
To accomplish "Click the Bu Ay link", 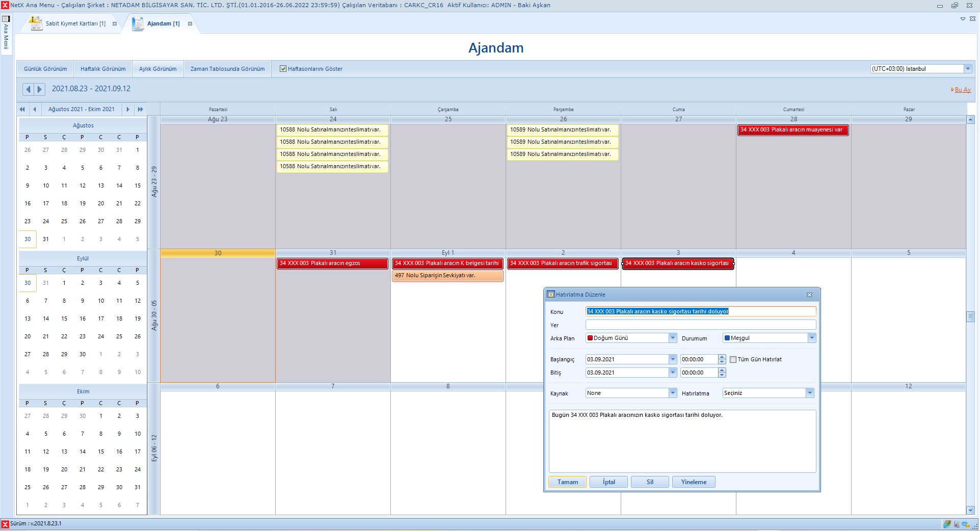I will [962, 90].
